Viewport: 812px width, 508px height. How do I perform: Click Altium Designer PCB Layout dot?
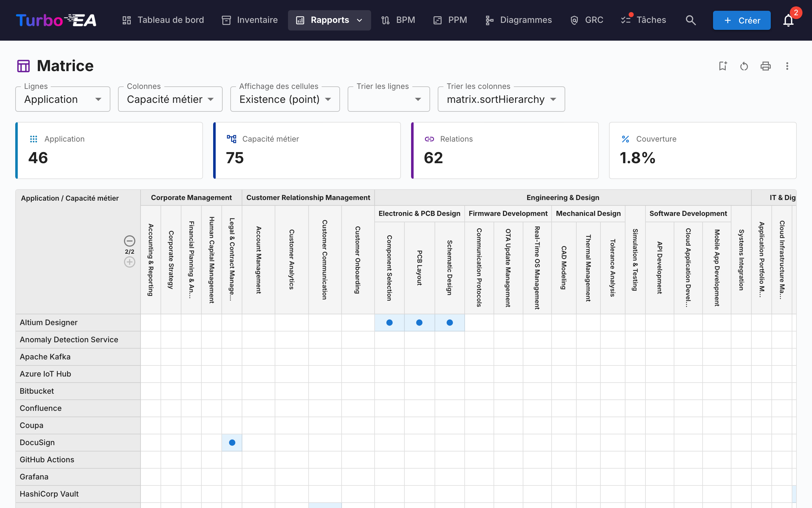[x=419, y=323]
